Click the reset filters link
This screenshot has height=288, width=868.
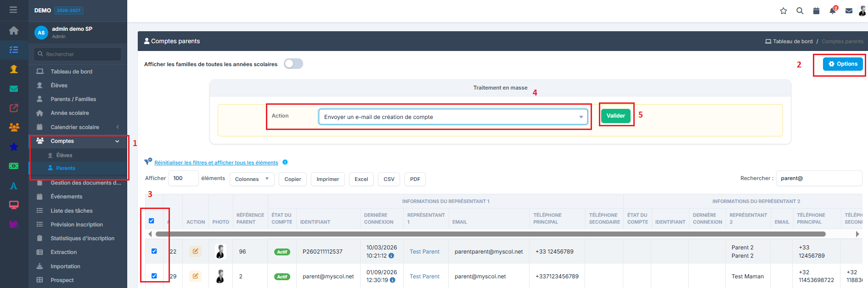click(216, 163)
